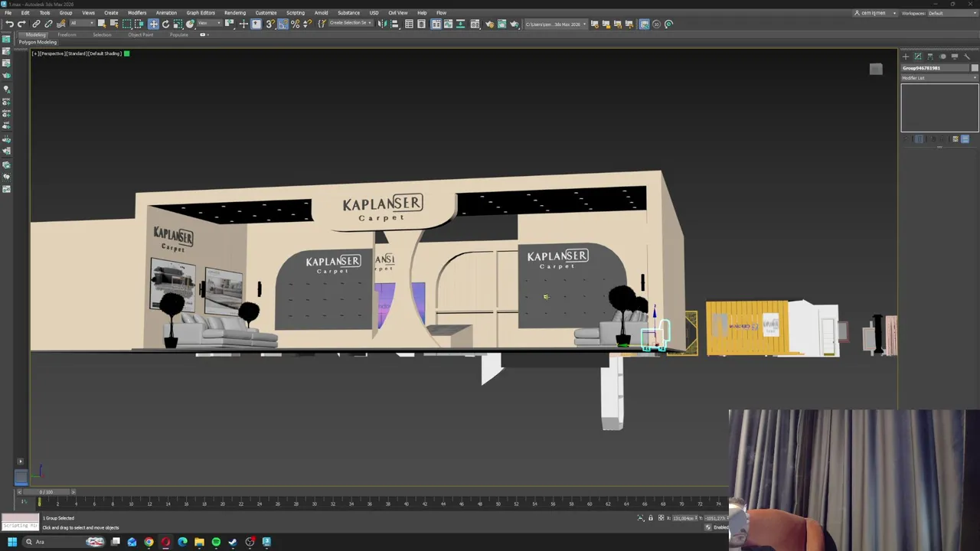Open the Arnold menu

(321, 13)
